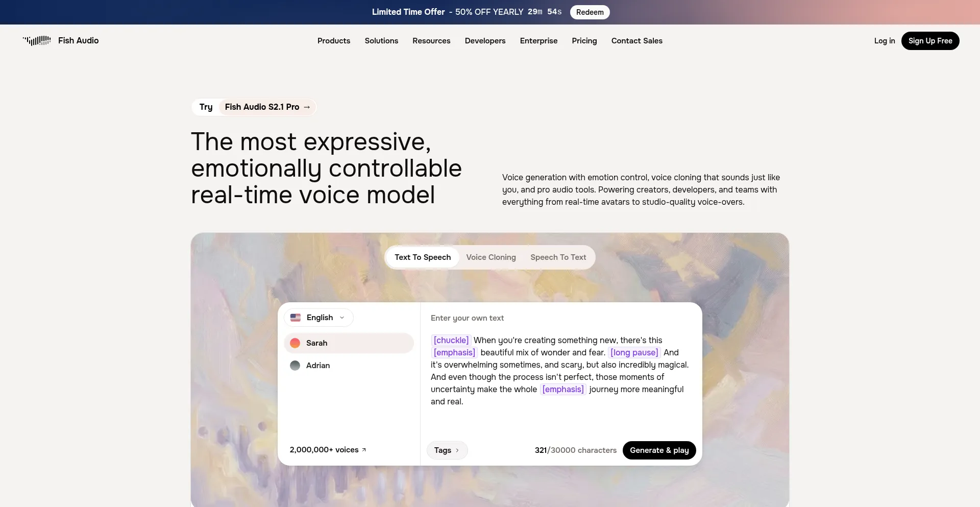Click the US flag language icon

tap(296, 318)
